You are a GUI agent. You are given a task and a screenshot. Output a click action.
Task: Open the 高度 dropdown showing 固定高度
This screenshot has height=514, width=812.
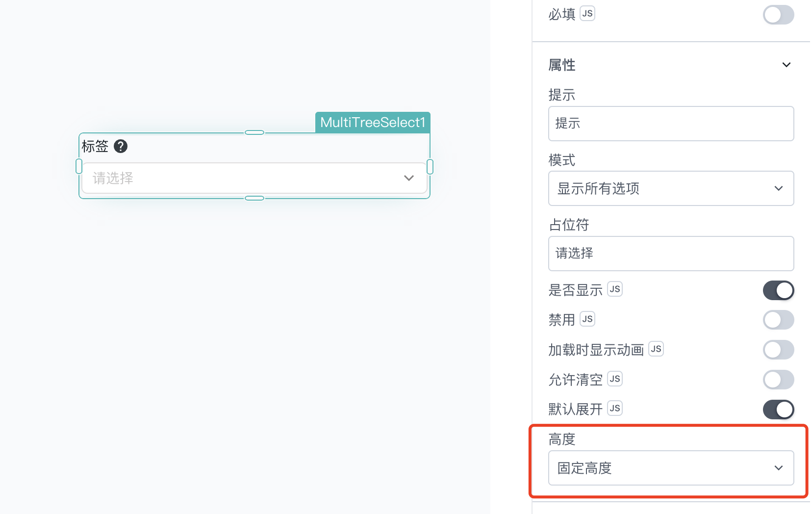coord(671,468)
